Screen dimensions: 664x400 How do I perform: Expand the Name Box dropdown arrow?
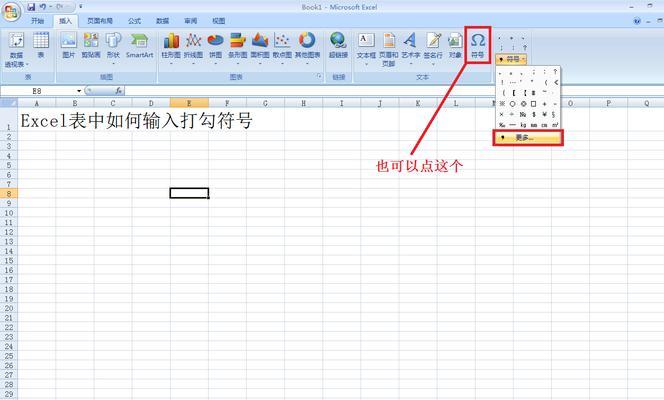(x=79, y=91)
